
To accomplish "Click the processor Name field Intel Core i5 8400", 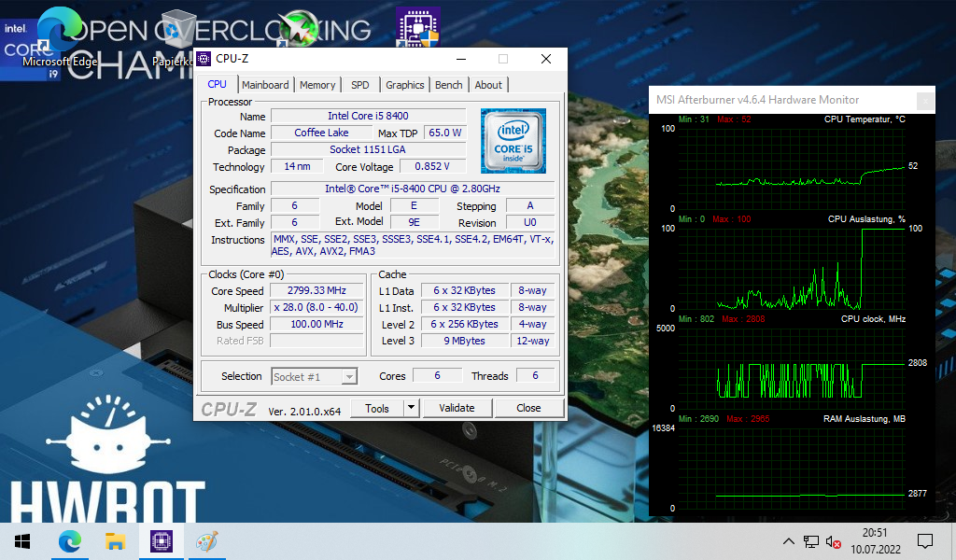I will [368, 116].
